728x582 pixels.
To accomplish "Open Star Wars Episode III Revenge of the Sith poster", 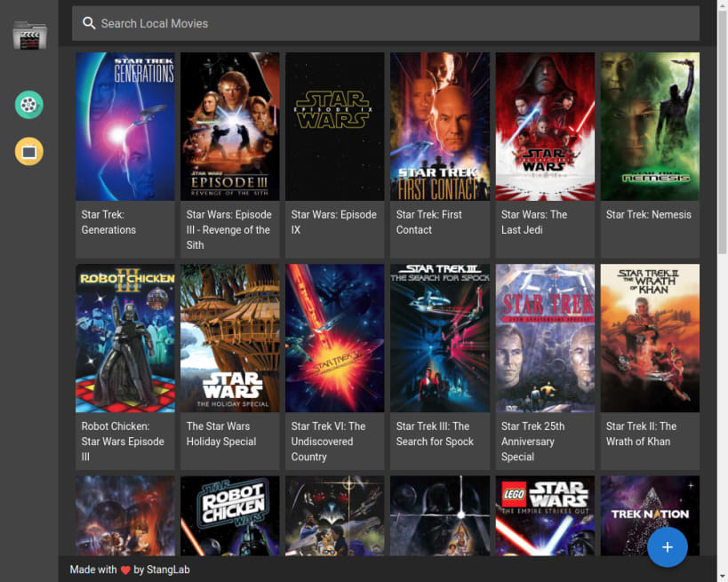I will coord(230,126).
